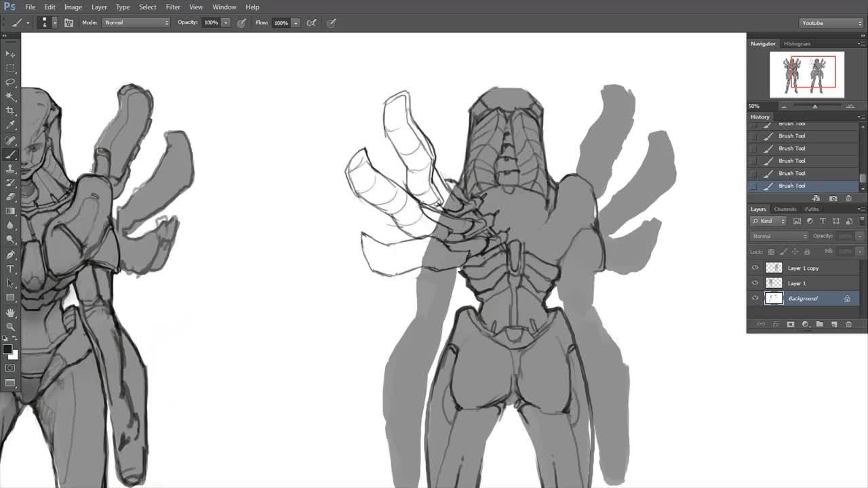Open the Window menu
The image size is (868, 488).
coord(224,7)
